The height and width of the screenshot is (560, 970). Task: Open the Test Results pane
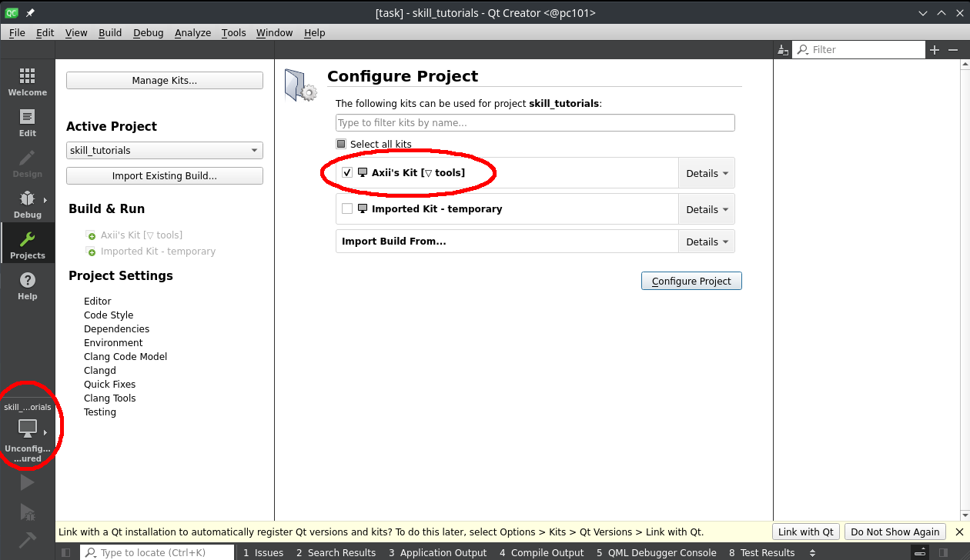click(762, 552)
